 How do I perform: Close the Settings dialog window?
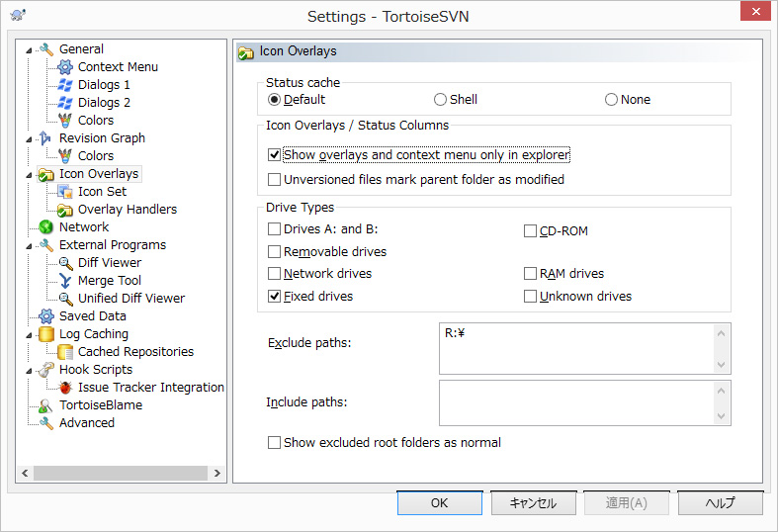[x=755, y=11]
